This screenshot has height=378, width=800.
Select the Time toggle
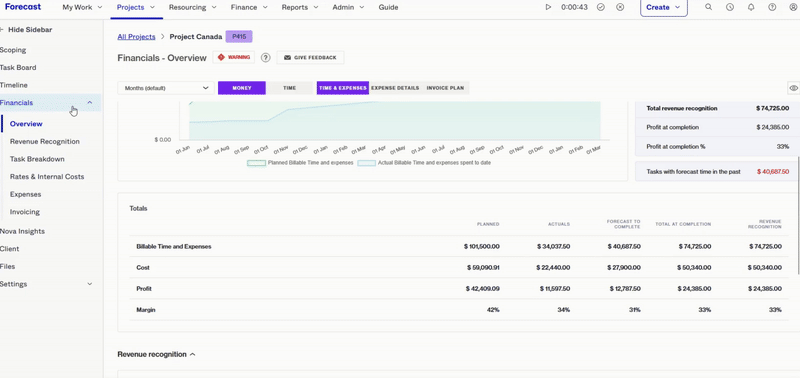(x=289, y=88)
